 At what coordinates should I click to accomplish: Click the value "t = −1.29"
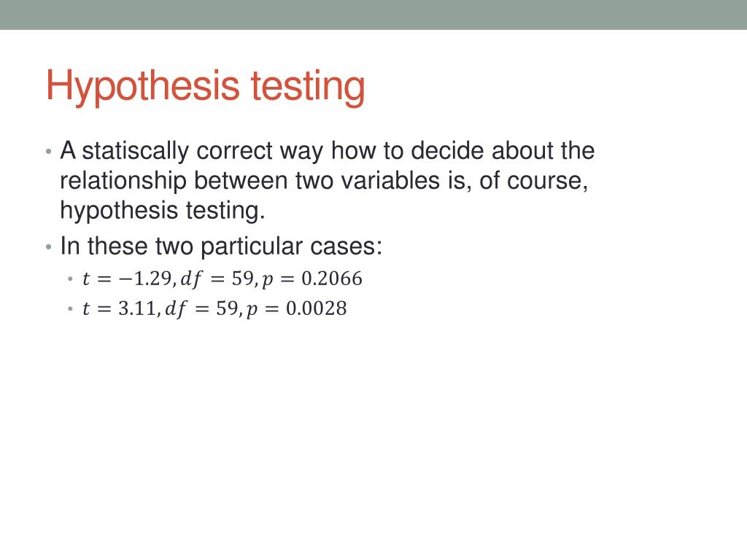coord(127,279)
